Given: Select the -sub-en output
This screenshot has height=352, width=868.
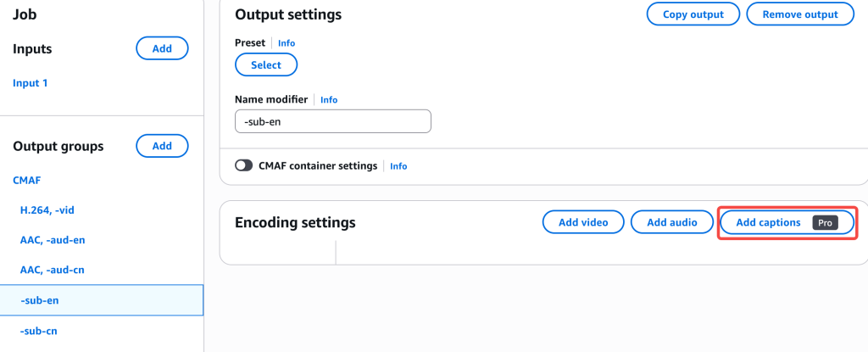Looking at the screenshot, I should (39, 300).
